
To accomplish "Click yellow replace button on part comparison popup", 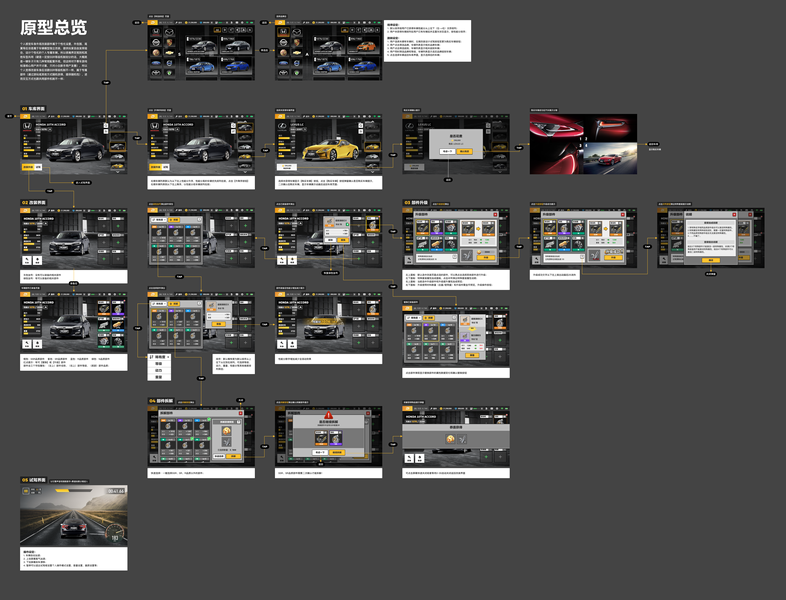I will (x=472, y=355).
